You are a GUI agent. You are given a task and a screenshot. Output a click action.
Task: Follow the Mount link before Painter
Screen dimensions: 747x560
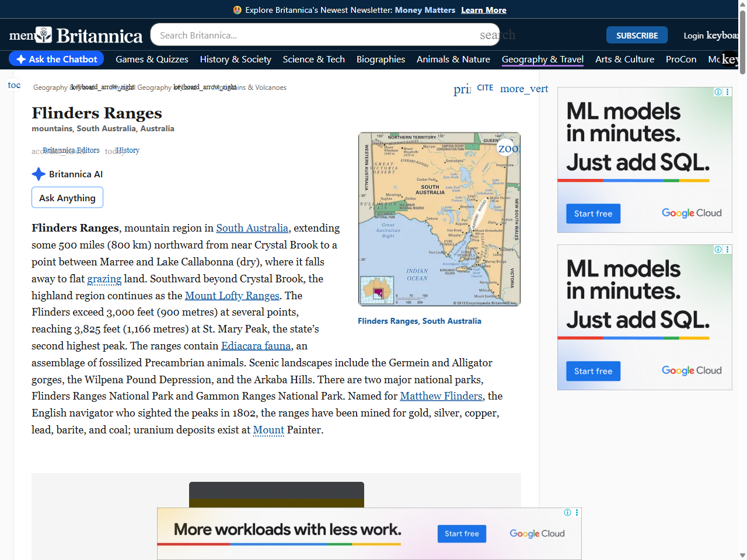click(x=268, y=430)
